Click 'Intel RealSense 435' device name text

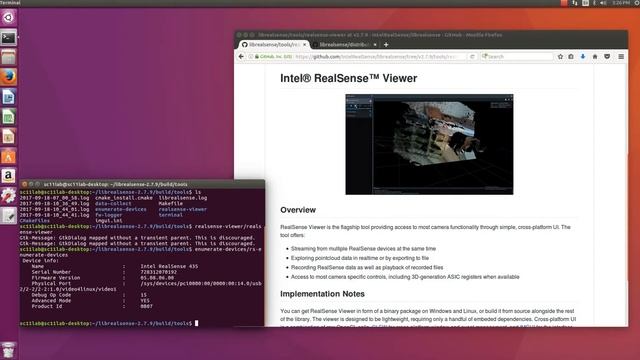[x=169, y=266]
